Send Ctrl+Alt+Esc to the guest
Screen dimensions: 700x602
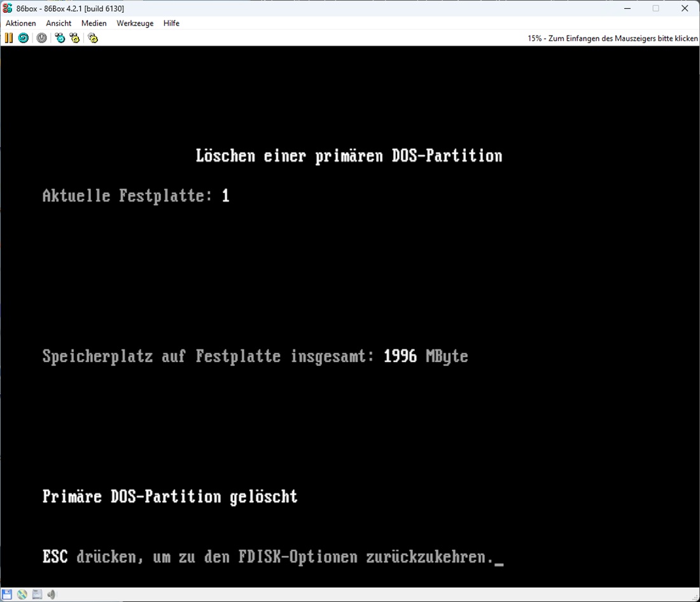(75, 38)
